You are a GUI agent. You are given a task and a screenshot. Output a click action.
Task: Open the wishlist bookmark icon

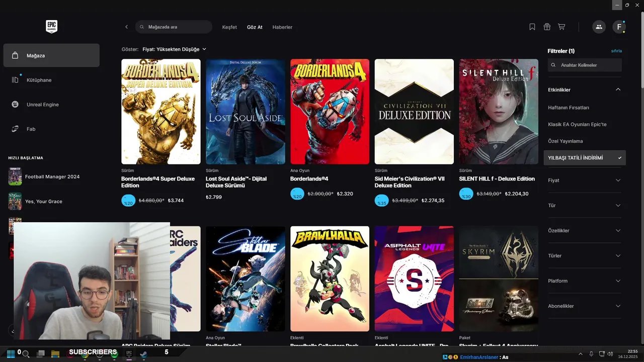(532, 27)
